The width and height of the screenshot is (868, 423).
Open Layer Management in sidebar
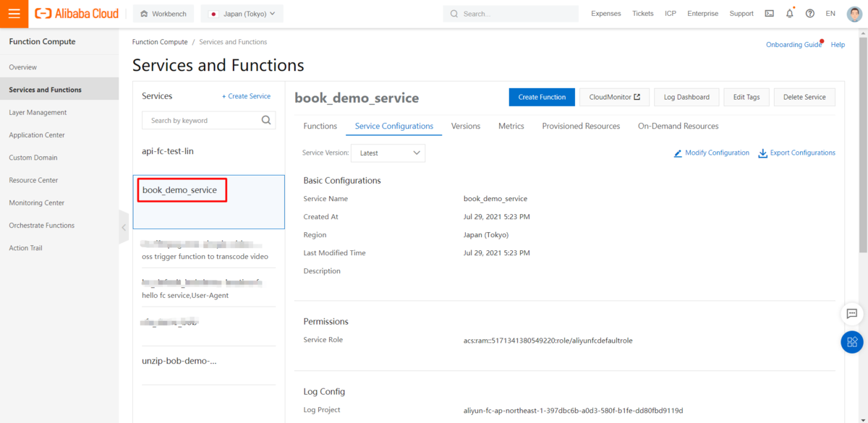coord(59,112)
